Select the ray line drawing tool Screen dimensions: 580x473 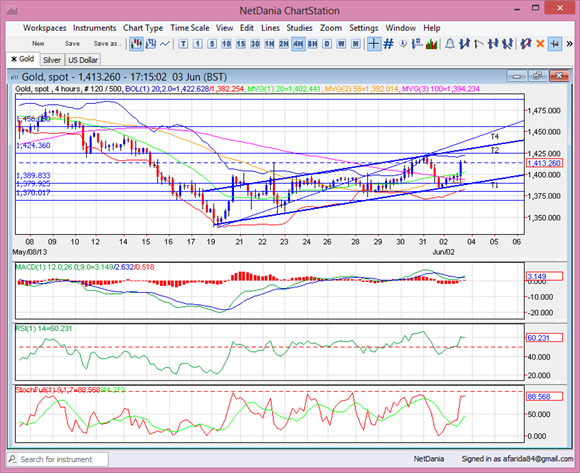click(479, 44)
